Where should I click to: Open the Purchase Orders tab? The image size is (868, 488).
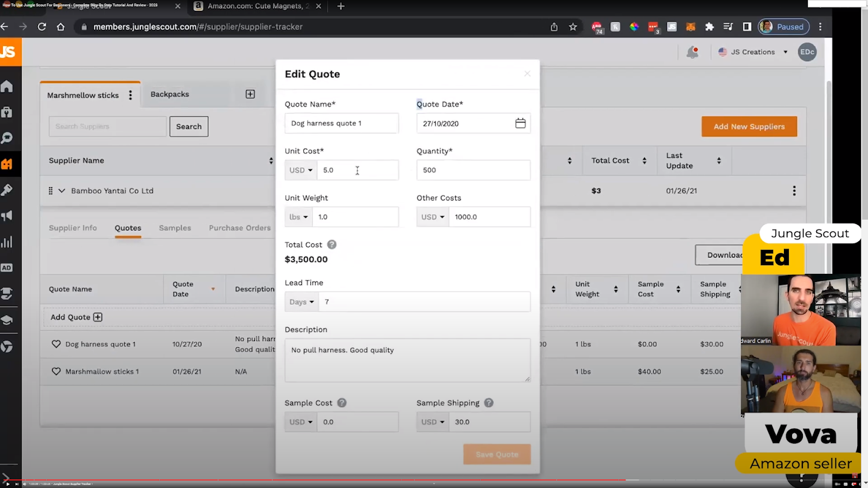coord(240,228)
